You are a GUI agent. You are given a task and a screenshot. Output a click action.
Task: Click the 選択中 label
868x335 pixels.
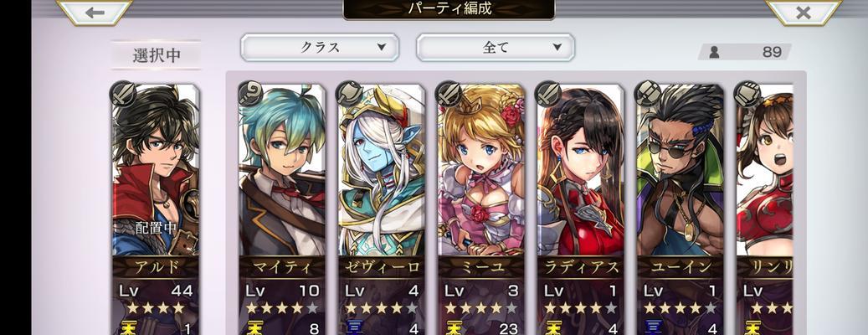click(x=157, y=55)
